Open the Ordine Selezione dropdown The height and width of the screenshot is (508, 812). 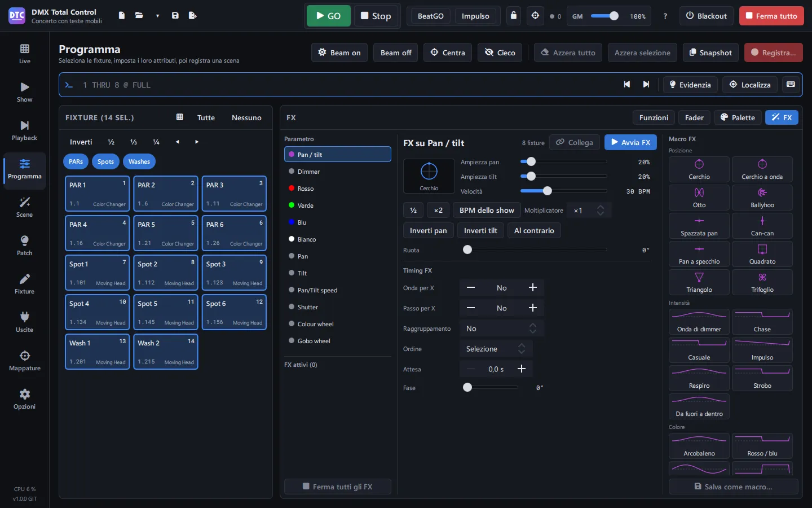496,349
